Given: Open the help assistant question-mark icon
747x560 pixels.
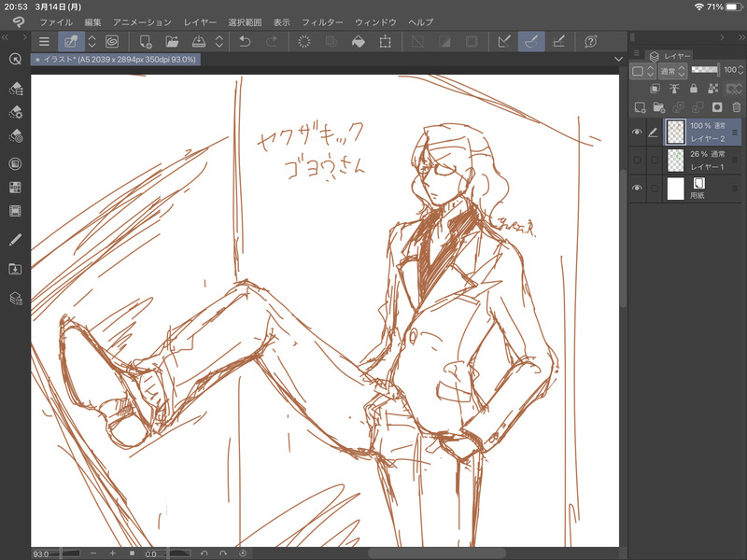Looking at the screenshot, I should [591, 41].
